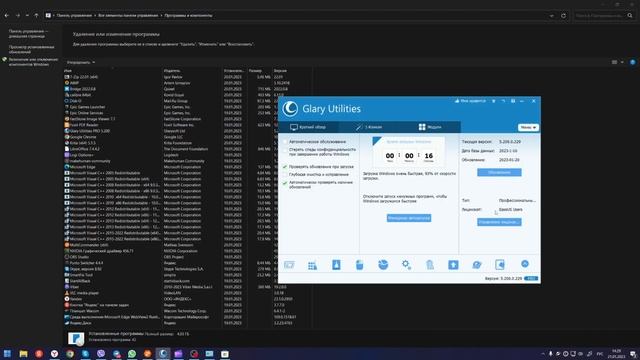640x360 pixels.
Task: Open WhatsApp from the taskbar
Action: coord(132,353)
